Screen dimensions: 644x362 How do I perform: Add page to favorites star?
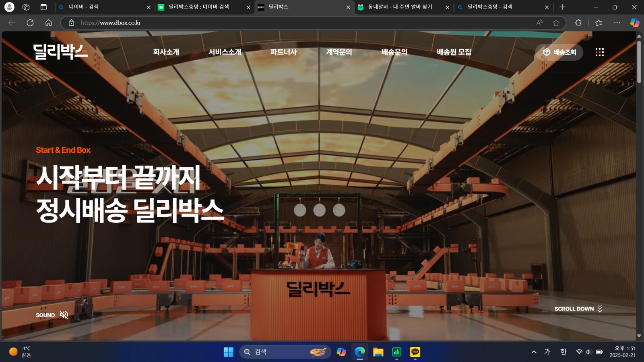tap(556, 23)
